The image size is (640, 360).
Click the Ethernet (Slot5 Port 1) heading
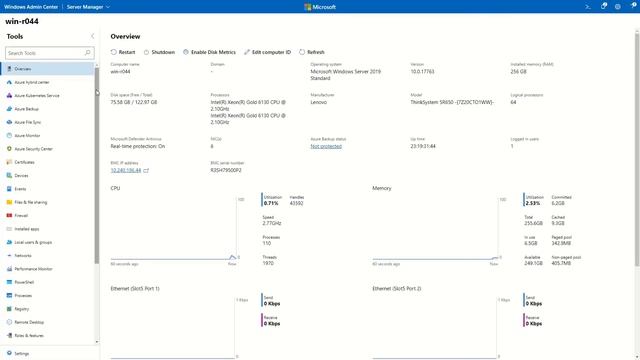click(135, 289)
